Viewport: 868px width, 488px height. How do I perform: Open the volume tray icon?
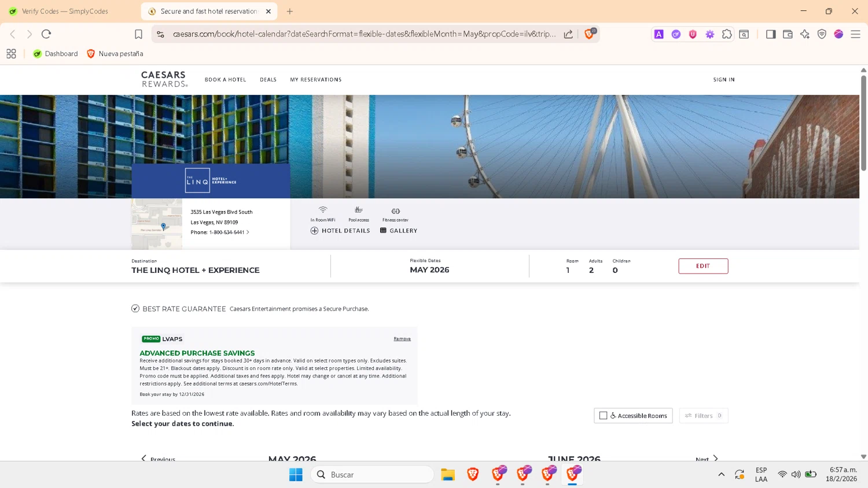click(796, 475)
